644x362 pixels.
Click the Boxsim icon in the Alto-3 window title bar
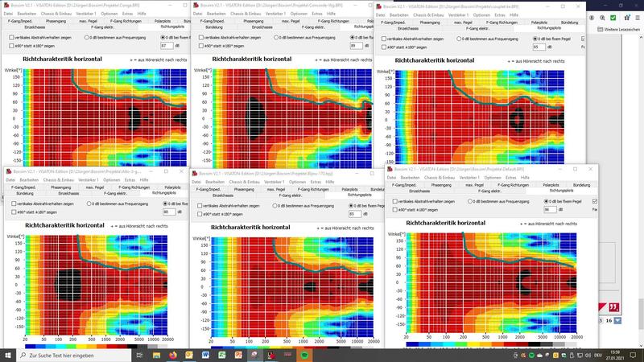point(8,171)
